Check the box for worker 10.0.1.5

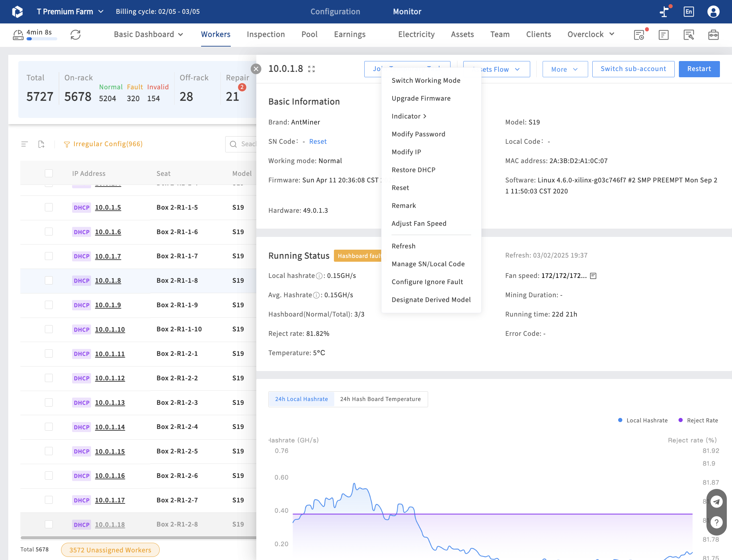[49, 207]
